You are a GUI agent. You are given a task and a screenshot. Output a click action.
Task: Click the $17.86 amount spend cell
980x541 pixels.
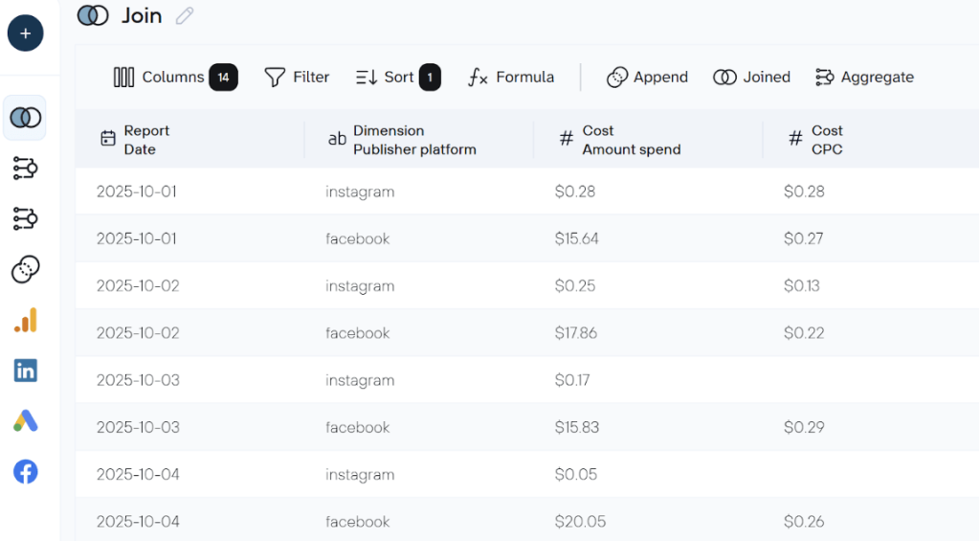click(x=575, y=333)
